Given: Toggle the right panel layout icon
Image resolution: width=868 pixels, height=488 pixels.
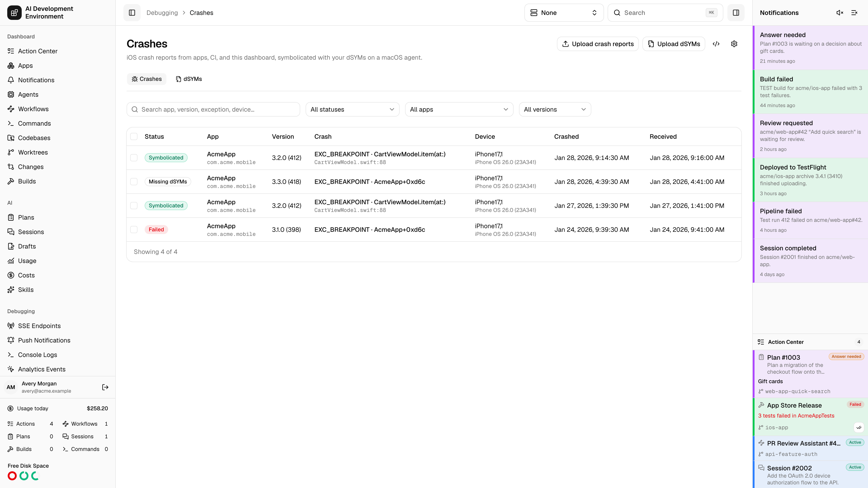Looking at the screenshot, I should point(736,12).
